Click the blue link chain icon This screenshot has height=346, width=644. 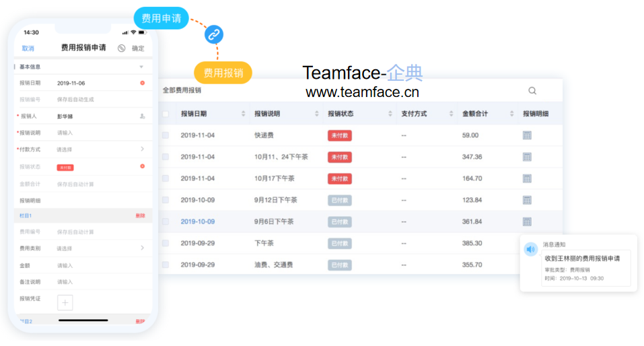[214, 34]
